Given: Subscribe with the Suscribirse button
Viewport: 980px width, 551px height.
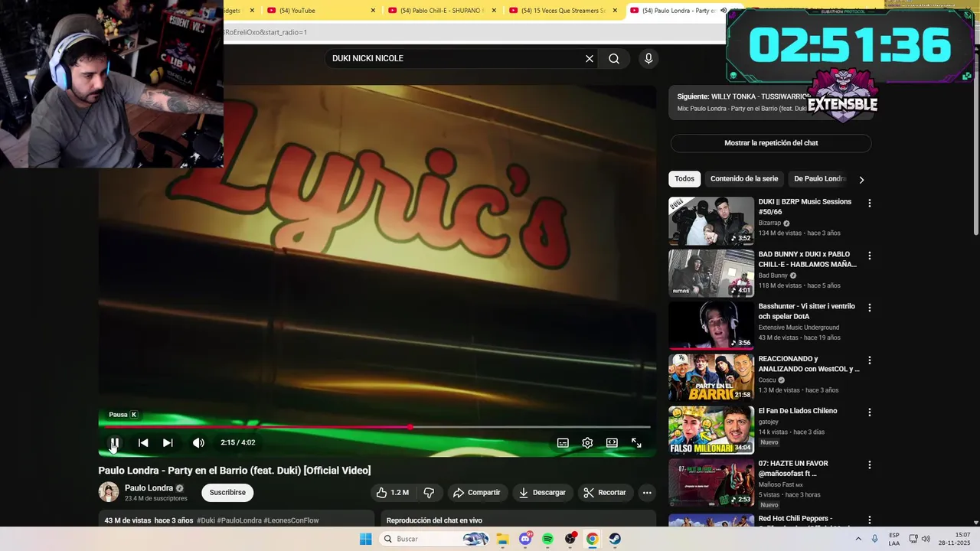Looking at the screenshot, I should [x=227, y=493].
